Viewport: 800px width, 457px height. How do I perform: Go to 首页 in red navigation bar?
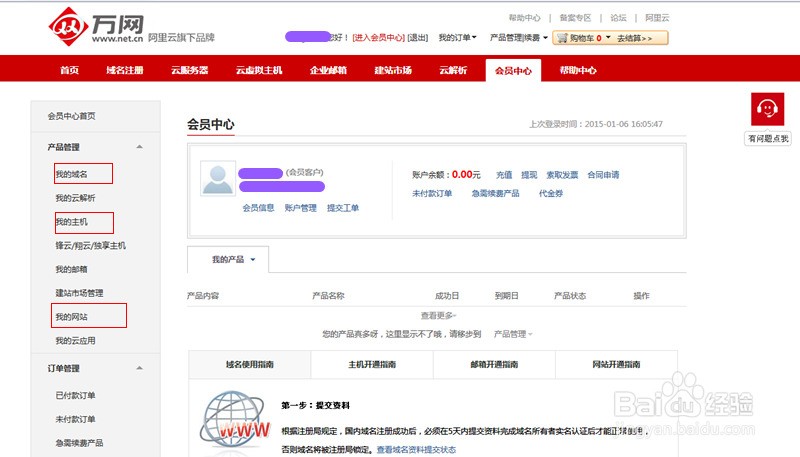pyautogui.click(x=69, y=70)
